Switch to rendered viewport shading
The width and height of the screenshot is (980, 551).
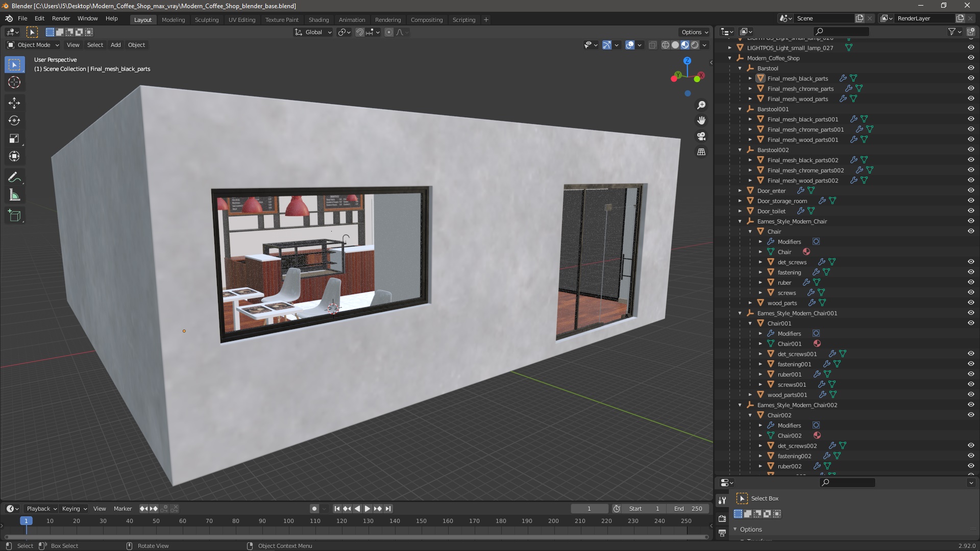coord(695,45)
